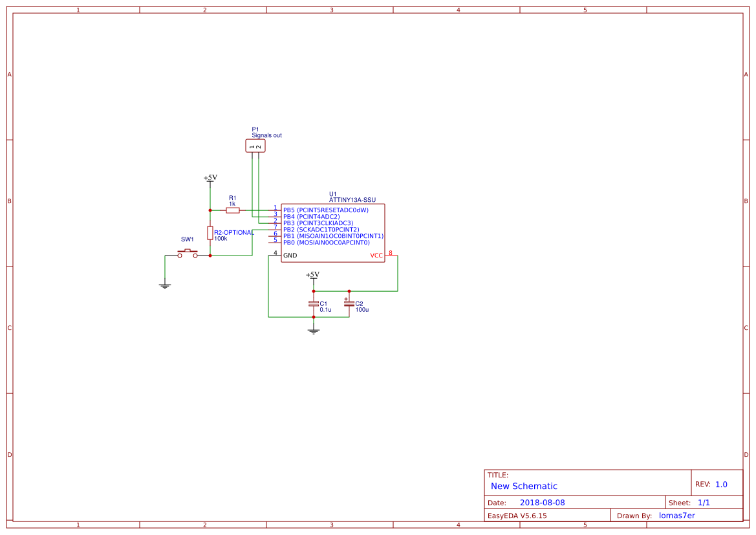Select the GND pin 4 label on U1
Image resolution: width=756 pixels, height=535 pixels.
pyautogui.click(x=290, y=256)
